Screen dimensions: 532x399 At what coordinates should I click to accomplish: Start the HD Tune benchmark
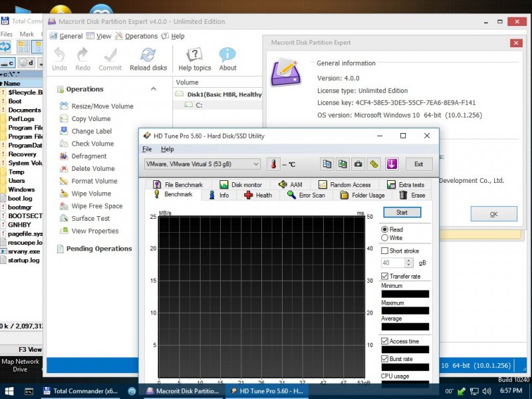pos(402,212)
